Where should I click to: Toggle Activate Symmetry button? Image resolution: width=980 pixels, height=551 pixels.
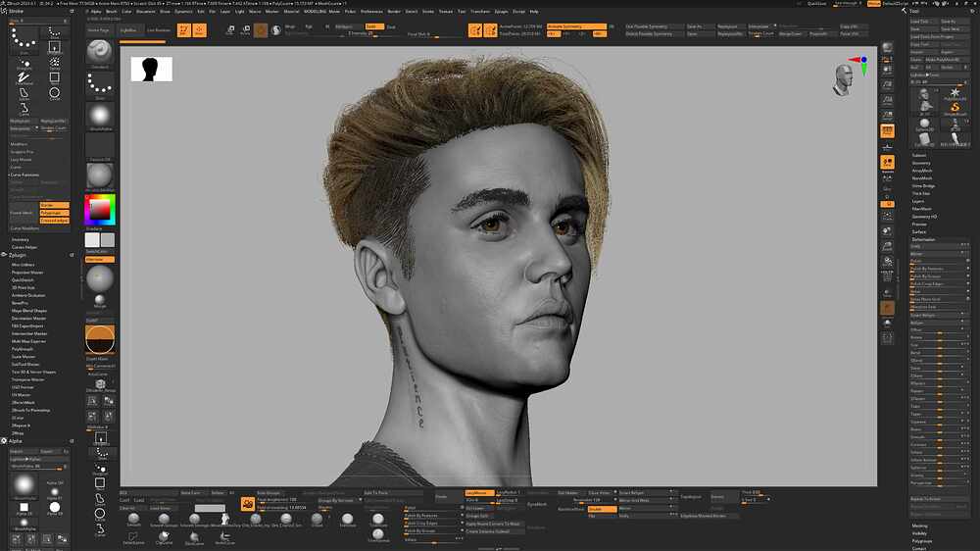click(576, 26)
